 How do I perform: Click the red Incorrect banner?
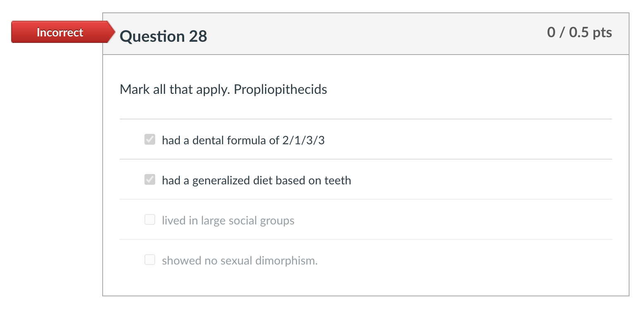[x=60, y=32]
